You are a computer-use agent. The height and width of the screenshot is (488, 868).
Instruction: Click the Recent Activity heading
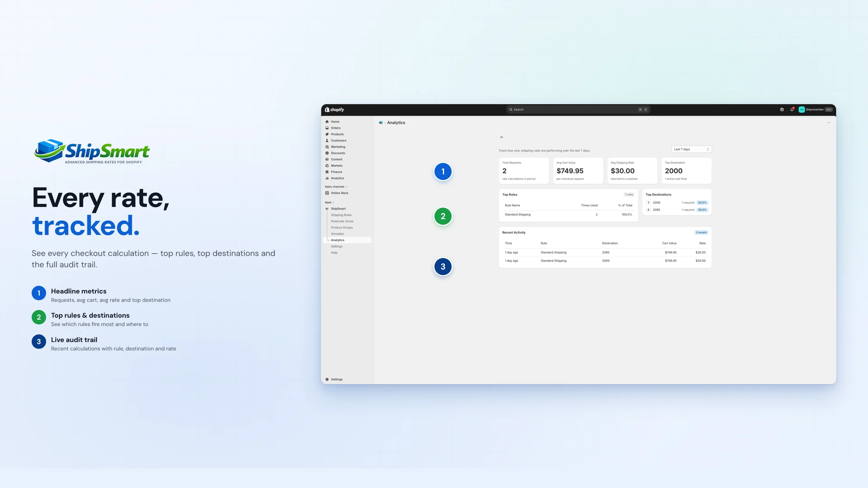(514, 233)
